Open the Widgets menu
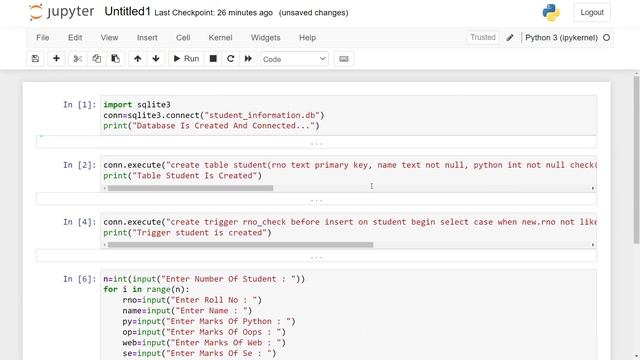 coord(265,38)
